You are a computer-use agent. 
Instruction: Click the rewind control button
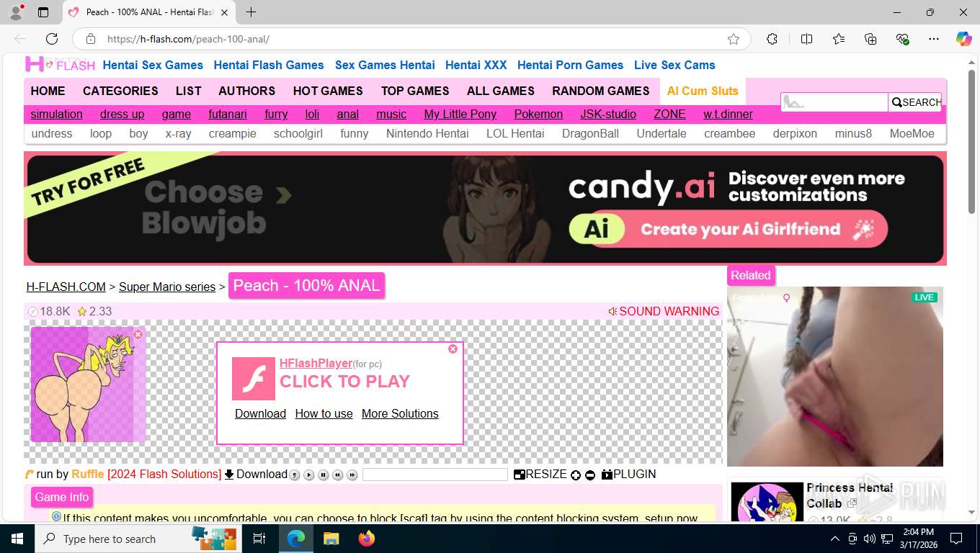click(337, 475)
